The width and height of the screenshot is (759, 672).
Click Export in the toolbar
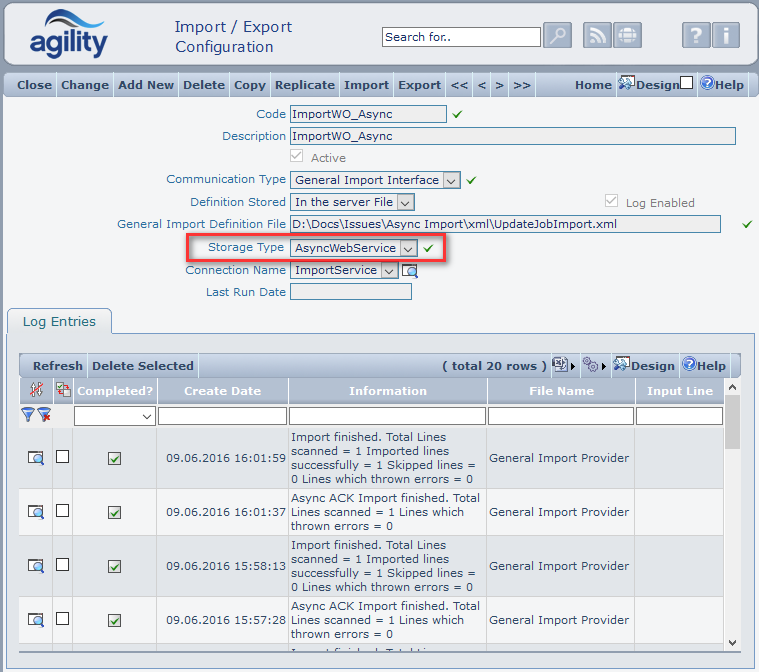(x=419, y=85)
